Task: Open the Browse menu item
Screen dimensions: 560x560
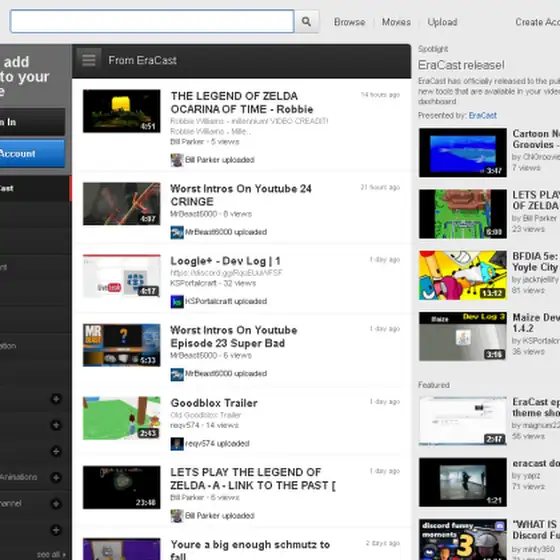Action: [349, 22]
